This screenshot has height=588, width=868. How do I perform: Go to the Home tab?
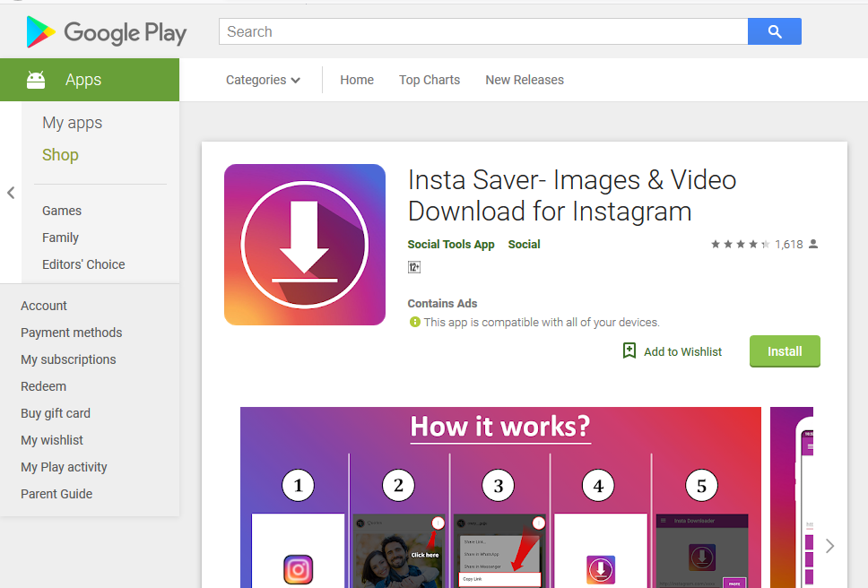357,80
